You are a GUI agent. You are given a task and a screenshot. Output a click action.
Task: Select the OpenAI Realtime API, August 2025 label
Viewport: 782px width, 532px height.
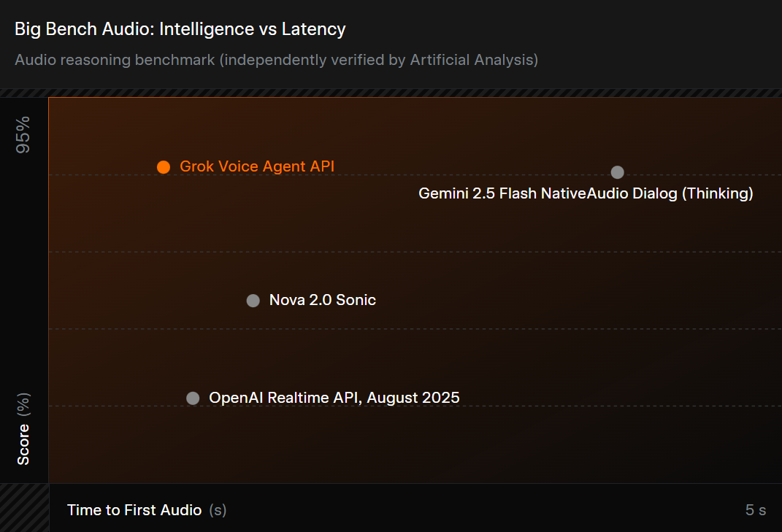(x=334, y=398)
